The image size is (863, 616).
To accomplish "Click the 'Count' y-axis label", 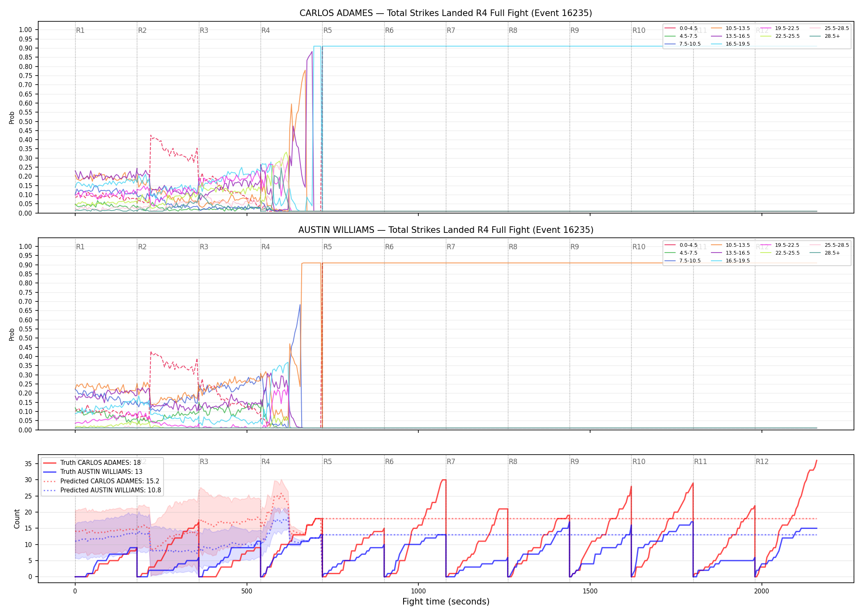I will 17,519.
